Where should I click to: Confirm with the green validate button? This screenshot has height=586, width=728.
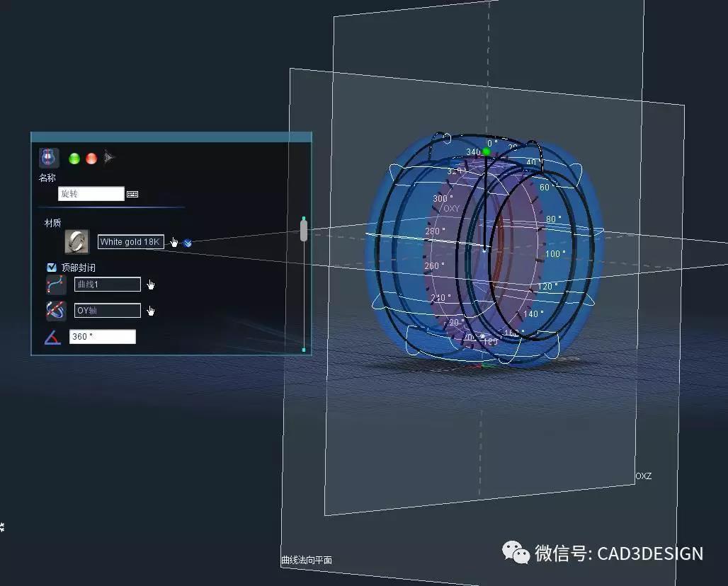pyautogui.click(x=74, y=158)
